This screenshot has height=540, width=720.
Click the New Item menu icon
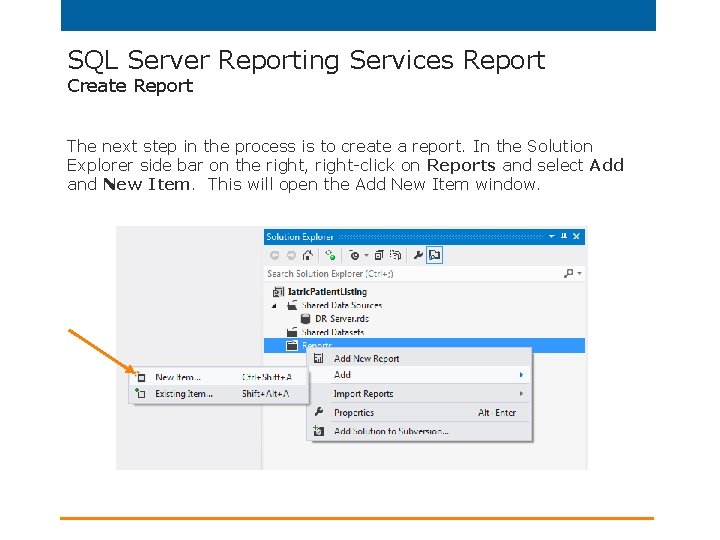pyautogui.click(x=141, y=377)
